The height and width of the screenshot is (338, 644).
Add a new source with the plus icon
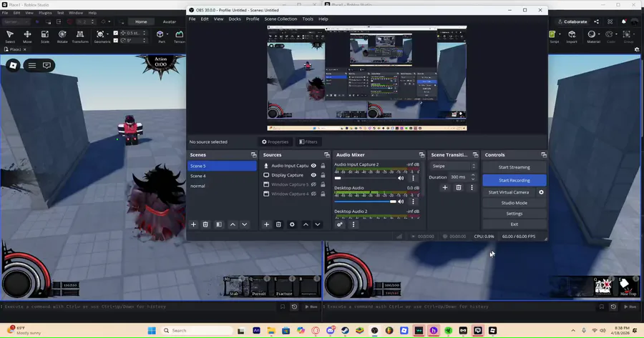(267, 224)
